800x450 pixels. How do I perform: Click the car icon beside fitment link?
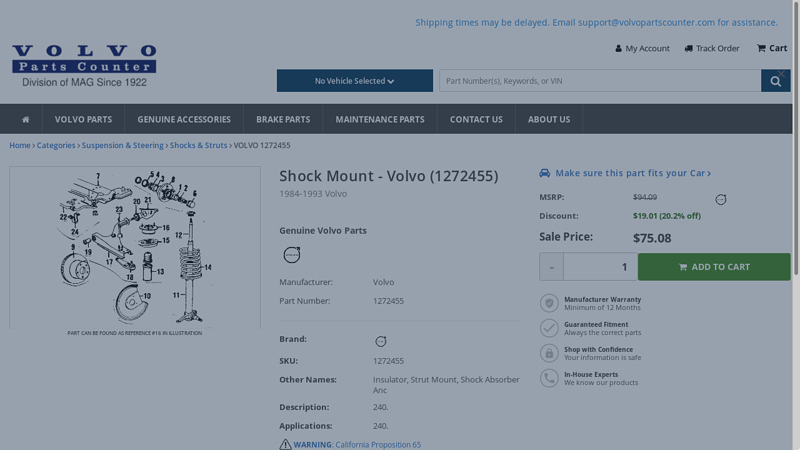[544, 173]
